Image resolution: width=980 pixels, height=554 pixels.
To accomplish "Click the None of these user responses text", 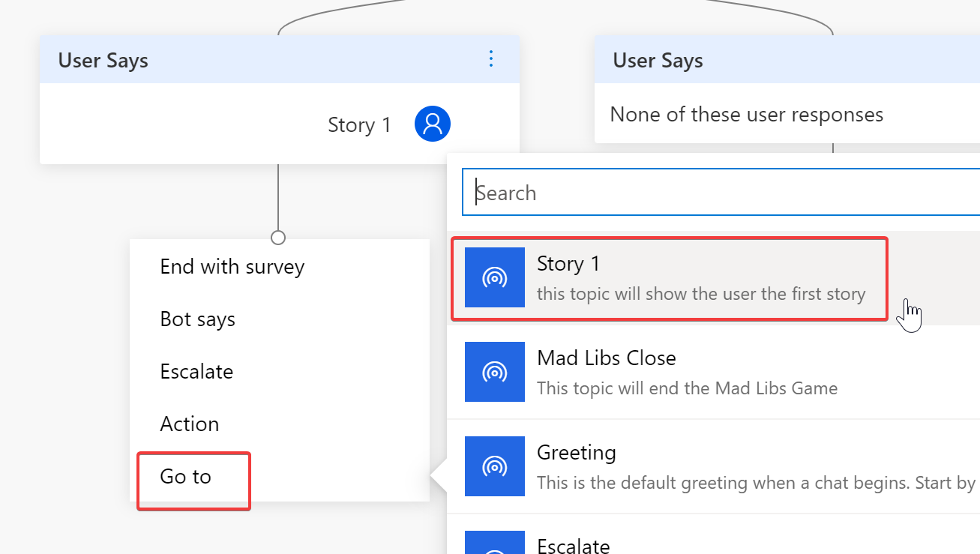I will 746,115.
